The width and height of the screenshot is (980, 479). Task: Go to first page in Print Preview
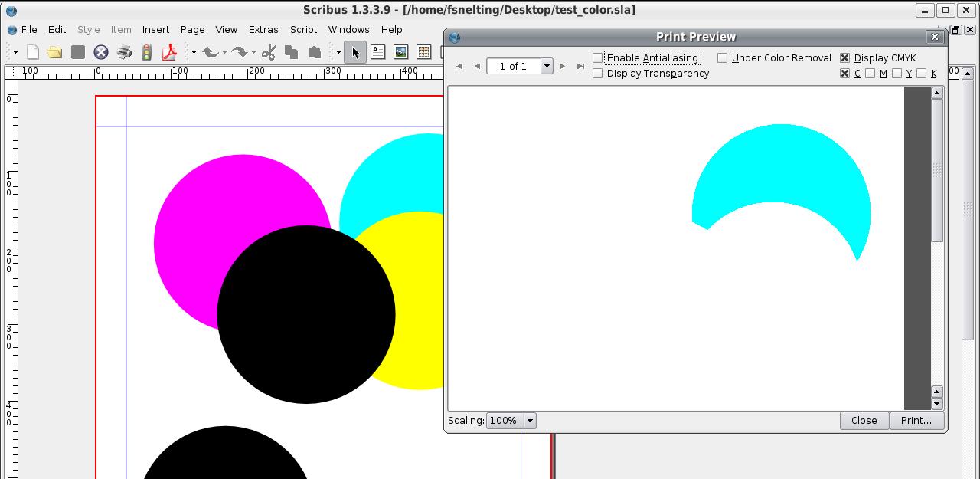(x=459, y=66)
